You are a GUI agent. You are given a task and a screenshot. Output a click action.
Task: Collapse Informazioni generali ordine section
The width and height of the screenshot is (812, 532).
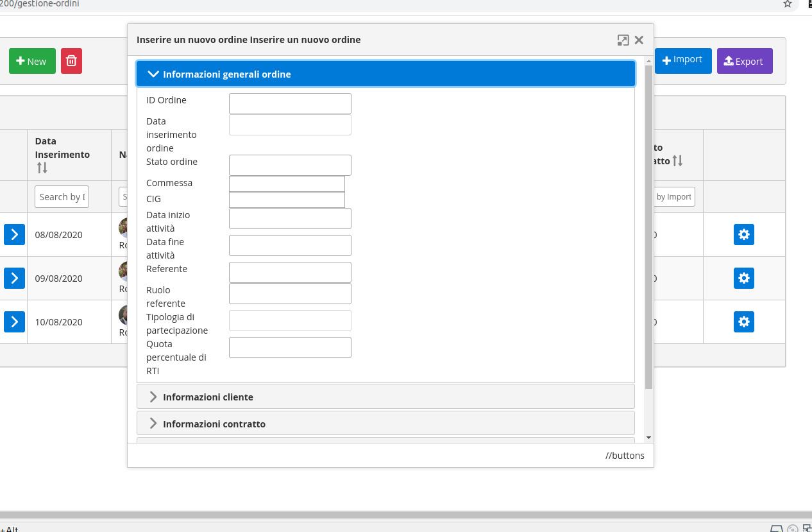click(x=385, y=74)
